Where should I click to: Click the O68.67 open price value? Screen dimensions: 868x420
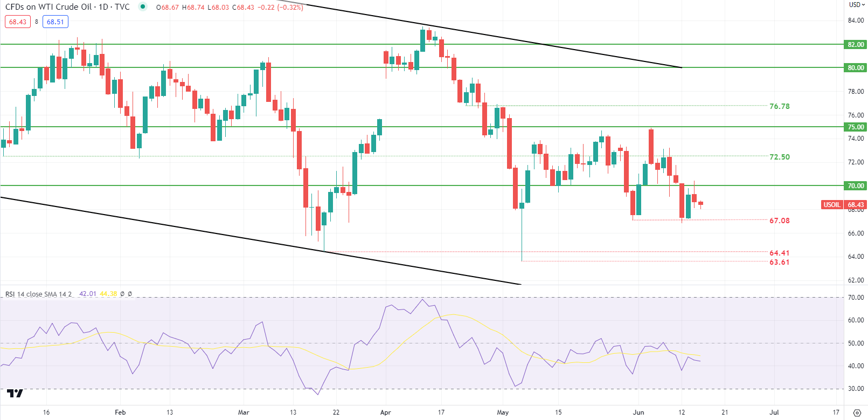(x=168, y=8)
